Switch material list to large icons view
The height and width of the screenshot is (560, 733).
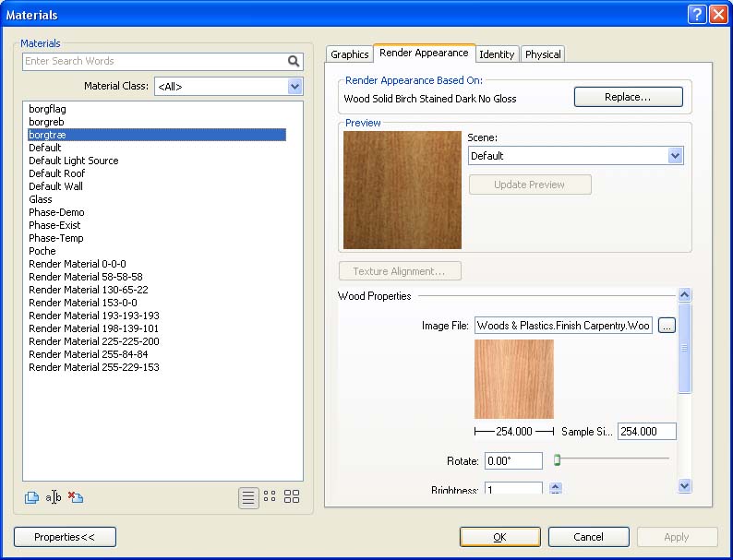292,497
